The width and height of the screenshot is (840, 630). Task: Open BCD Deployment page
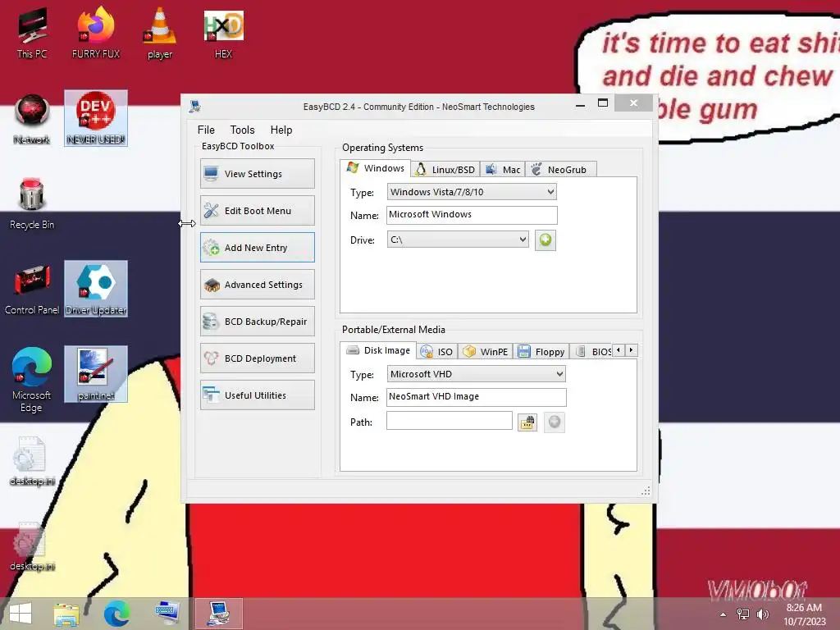(257, 358)
